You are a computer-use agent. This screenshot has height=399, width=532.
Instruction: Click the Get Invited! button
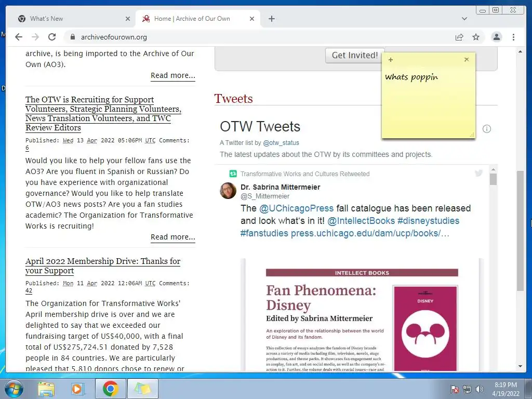tap(355, 55)
